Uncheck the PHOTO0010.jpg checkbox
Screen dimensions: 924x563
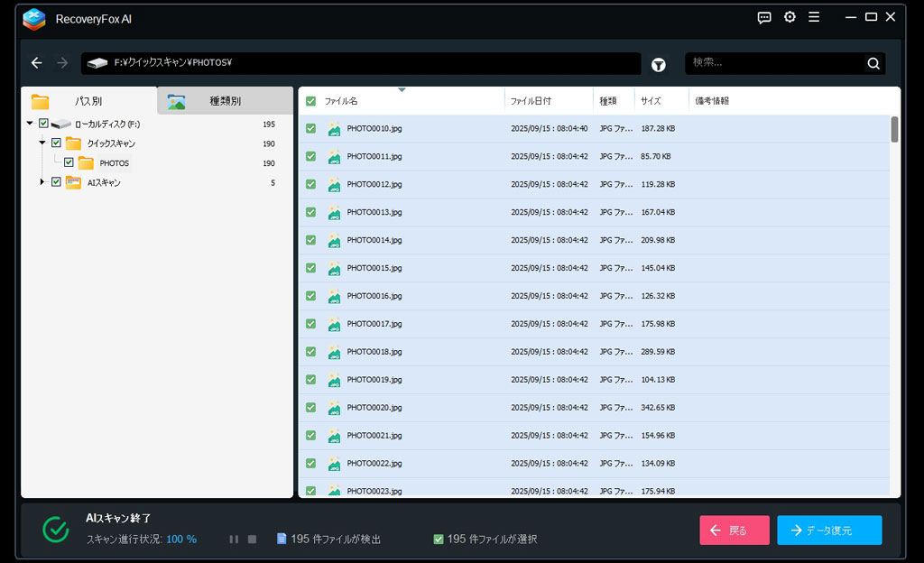[x=310, y=128]
